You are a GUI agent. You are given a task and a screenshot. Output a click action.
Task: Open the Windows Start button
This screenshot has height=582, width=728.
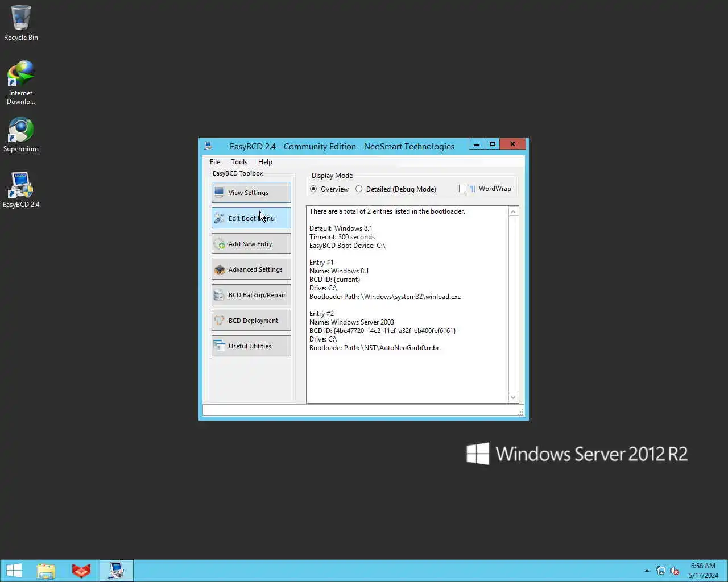tap(14, 571)
